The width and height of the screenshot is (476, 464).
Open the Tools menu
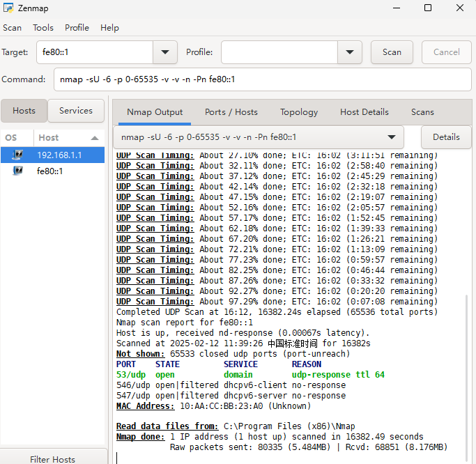[x=43, y=28]
